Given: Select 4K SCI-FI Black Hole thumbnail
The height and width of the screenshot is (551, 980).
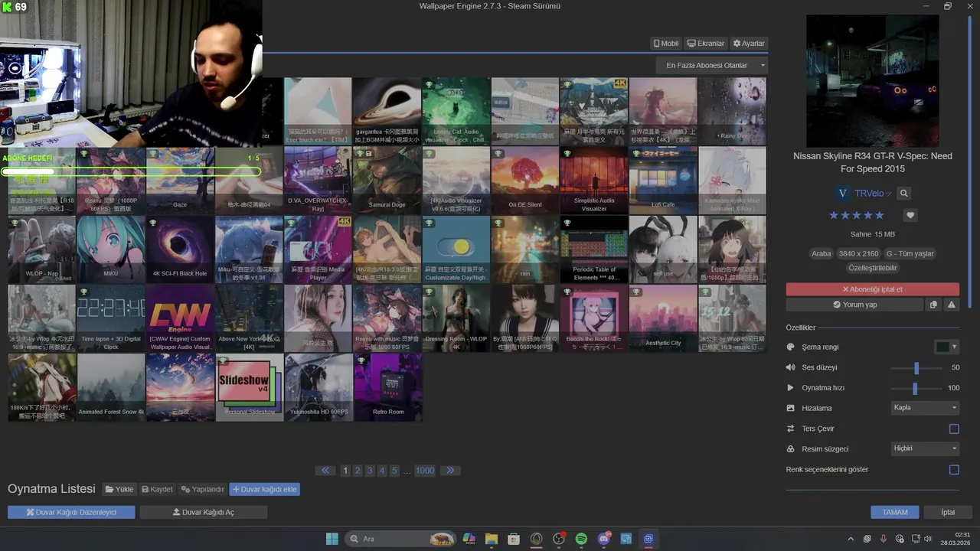Looking at the screenshot, I should [x=180, y=249].
